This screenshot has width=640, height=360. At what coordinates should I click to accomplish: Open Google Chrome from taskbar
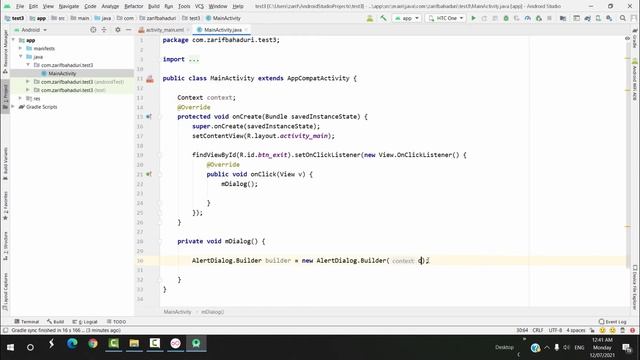tap(93, 344)
